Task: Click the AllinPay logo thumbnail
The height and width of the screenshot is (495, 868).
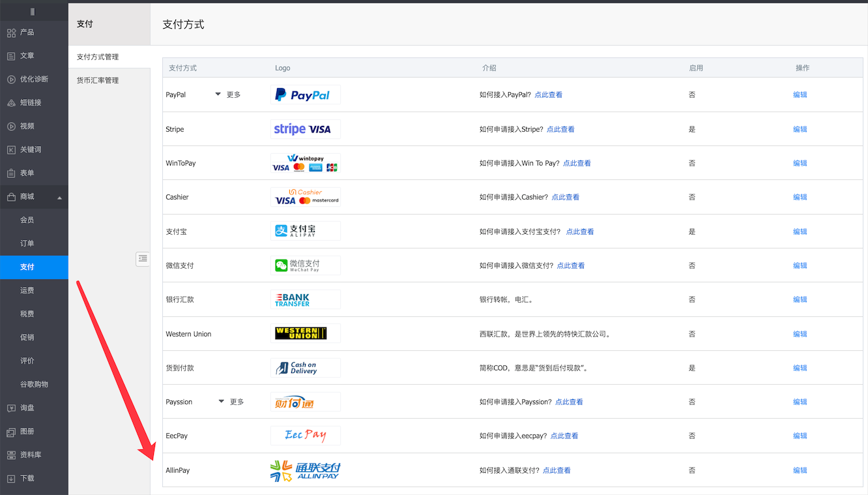Action: (x=305, y=470)
